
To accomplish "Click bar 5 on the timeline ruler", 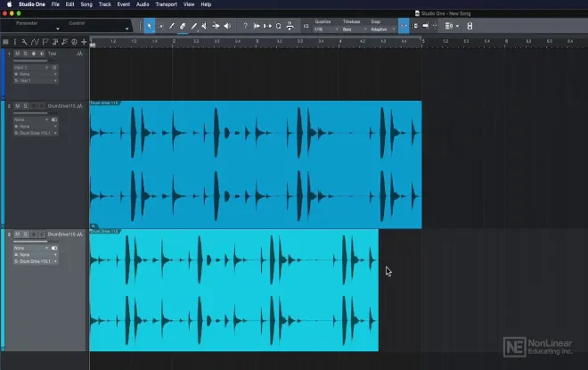I will [423, 42].
